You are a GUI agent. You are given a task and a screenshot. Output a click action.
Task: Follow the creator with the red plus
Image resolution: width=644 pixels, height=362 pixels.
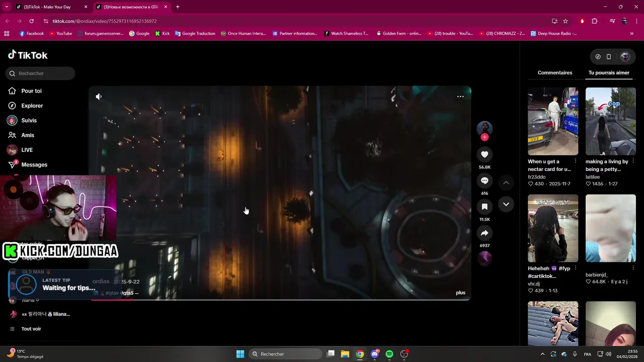[485, 137]
